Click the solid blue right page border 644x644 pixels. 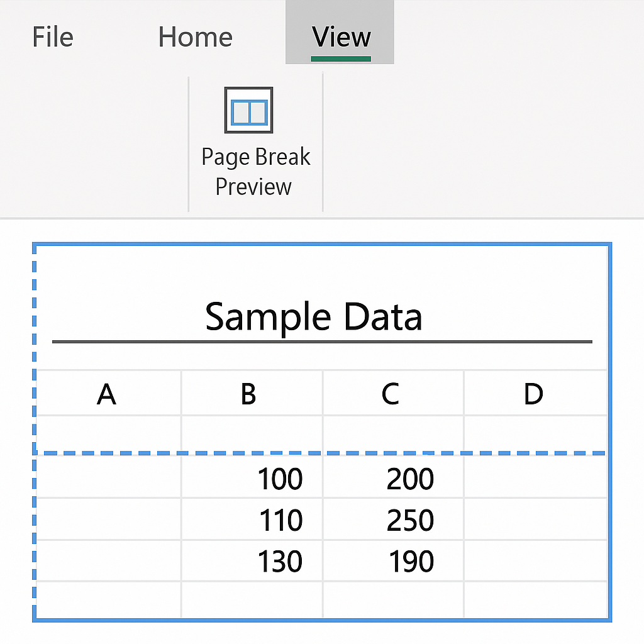pos(609,432)
